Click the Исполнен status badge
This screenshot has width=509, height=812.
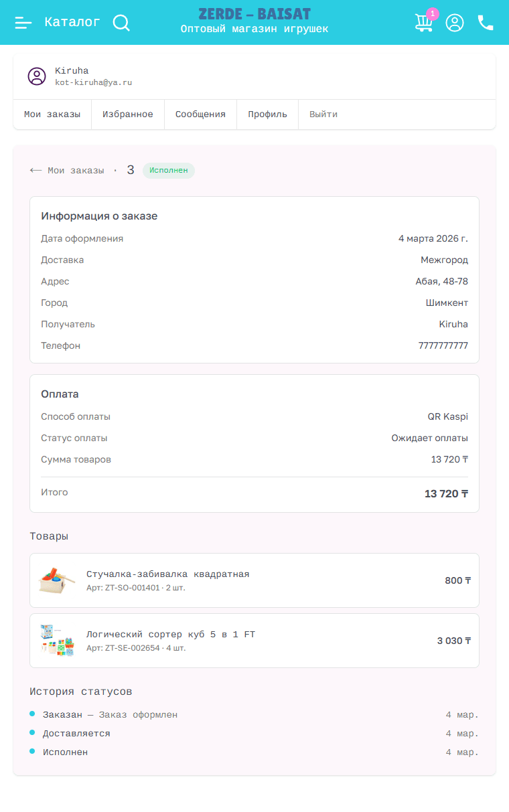[169, 171]
